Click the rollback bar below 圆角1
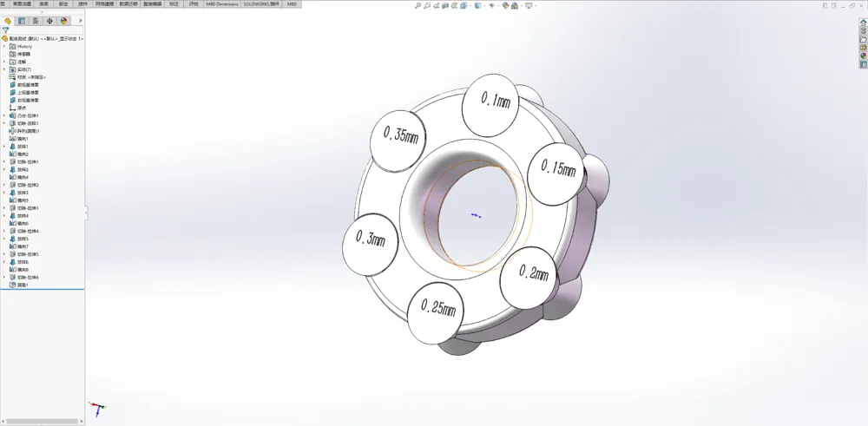The height and width of the screenshot is (426, 868). [x=42, y=289]
